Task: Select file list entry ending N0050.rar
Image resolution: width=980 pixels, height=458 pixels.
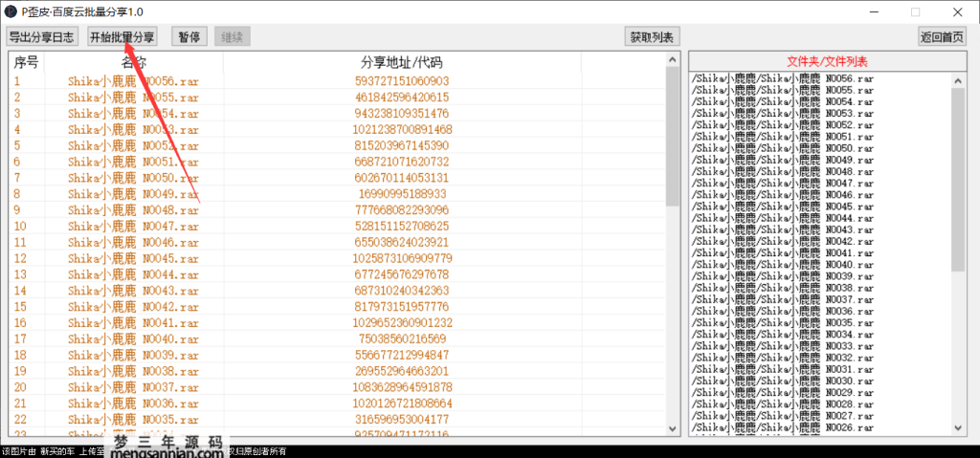Action: [783, 149]
